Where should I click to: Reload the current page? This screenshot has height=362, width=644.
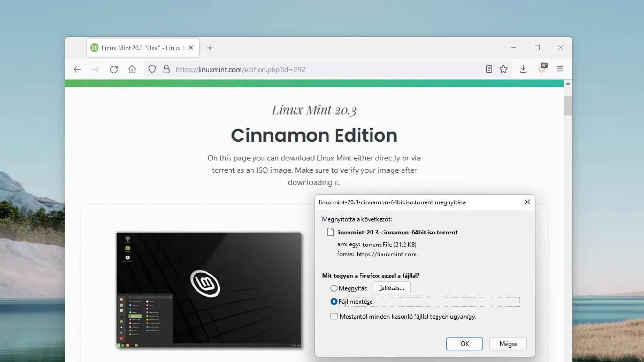pos(114,69)
